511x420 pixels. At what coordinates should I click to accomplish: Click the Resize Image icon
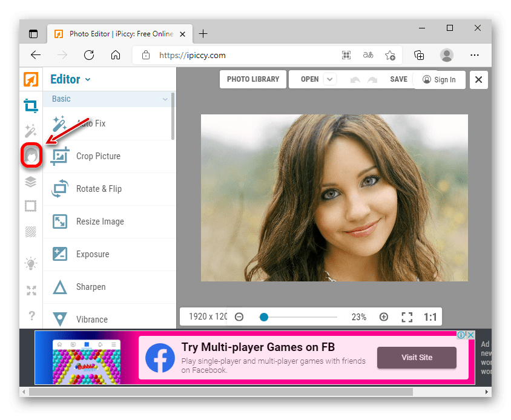60,221
